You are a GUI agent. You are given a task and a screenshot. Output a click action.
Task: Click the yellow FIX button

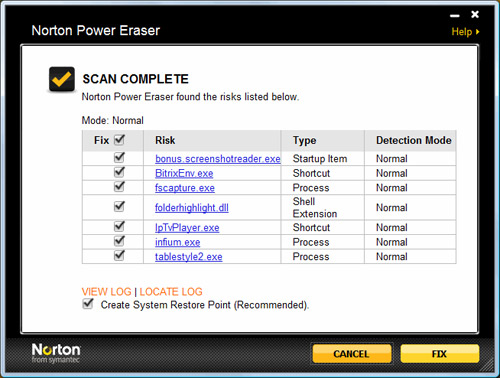(x=440, y=354)
